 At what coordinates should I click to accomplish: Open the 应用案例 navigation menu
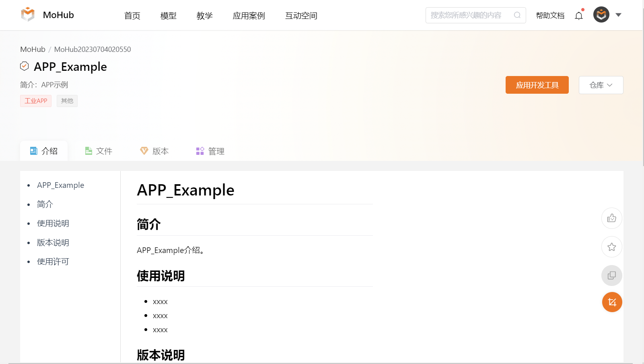pyautogui.click(x=249, y=16)
